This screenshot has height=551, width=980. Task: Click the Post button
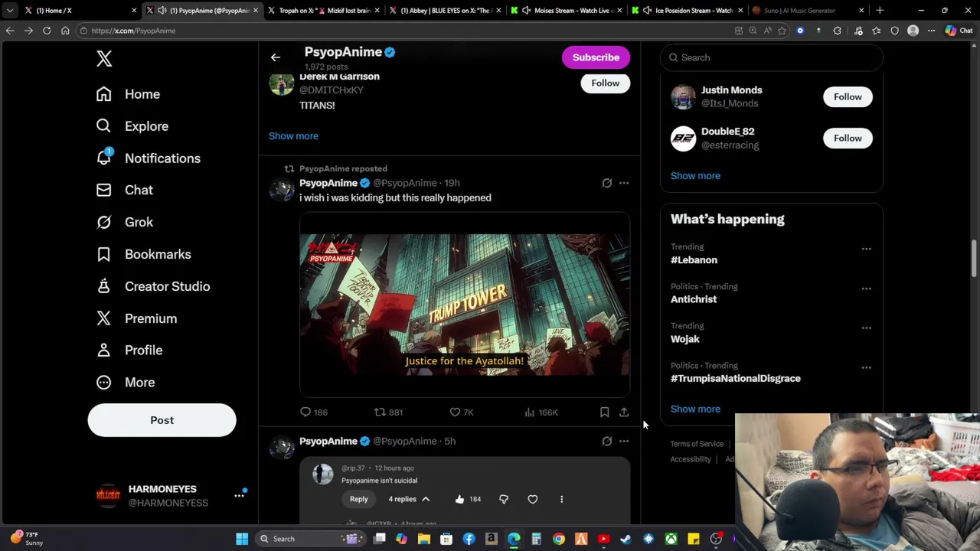pyautogui.click(x=162, y=420)
